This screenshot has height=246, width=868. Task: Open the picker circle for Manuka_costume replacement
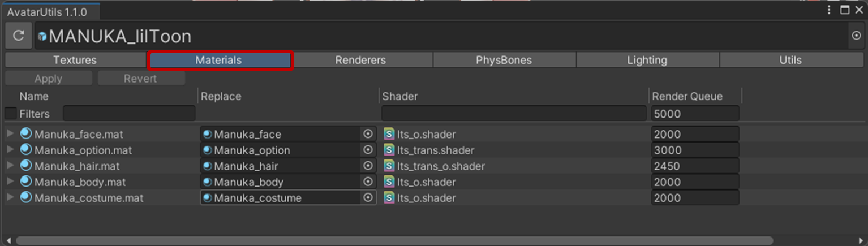(x=368, y=198)
